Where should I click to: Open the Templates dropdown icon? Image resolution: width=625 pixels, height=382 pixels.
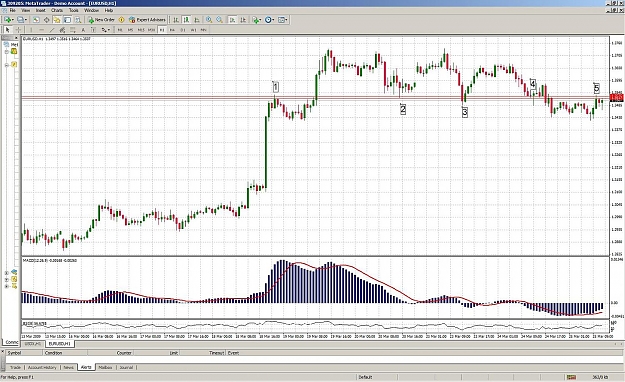point(283,20)
